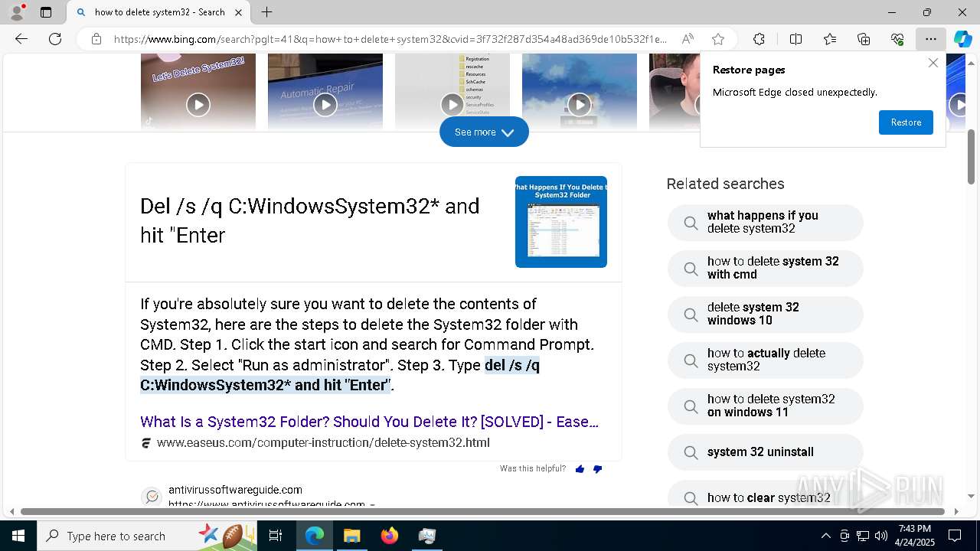The height and width of the screenshot is (551, 980).
Task: Switch to Edge in taskbar
Action: (315, 536)
